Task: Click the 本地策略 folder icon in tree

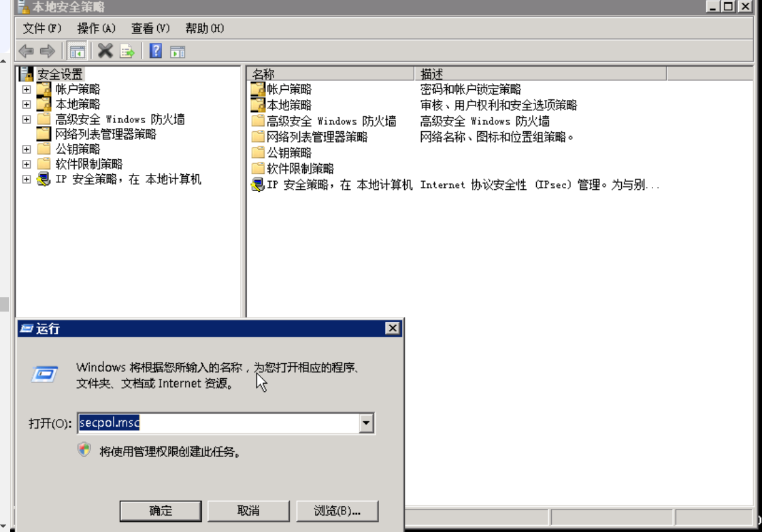Action: (x=44, y=104)
